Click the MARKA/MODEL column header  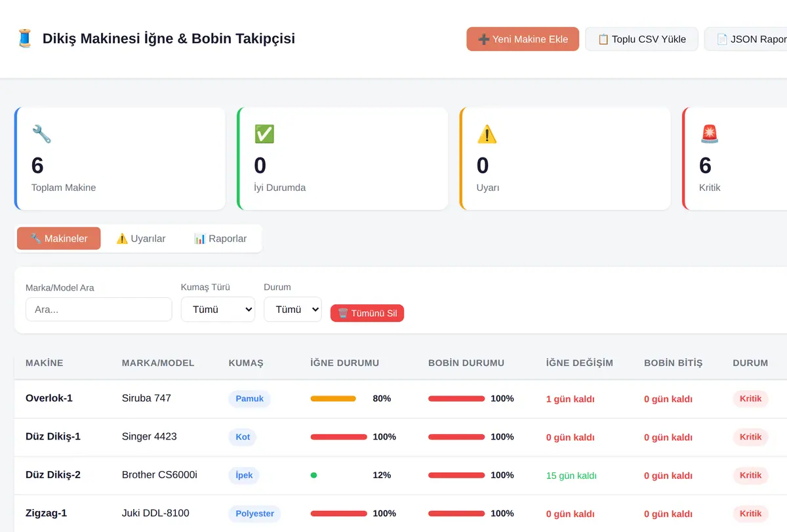(158, 363)
